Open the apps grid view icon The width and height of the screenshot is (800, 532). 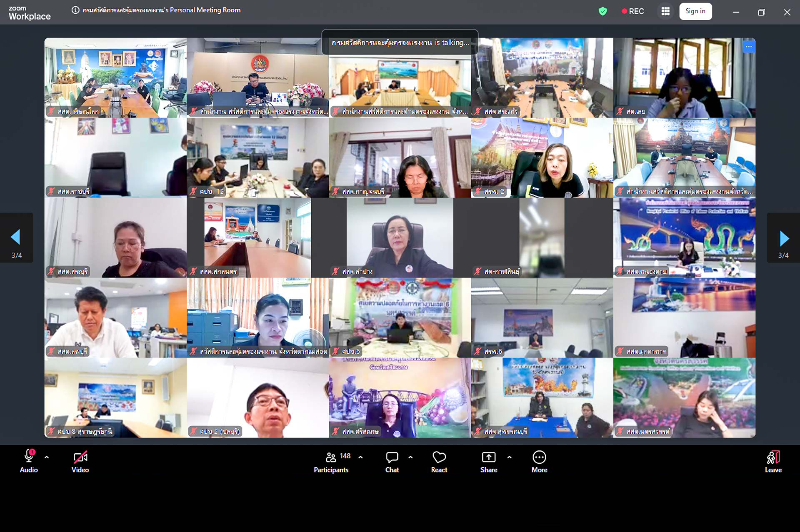click(665, 11)
